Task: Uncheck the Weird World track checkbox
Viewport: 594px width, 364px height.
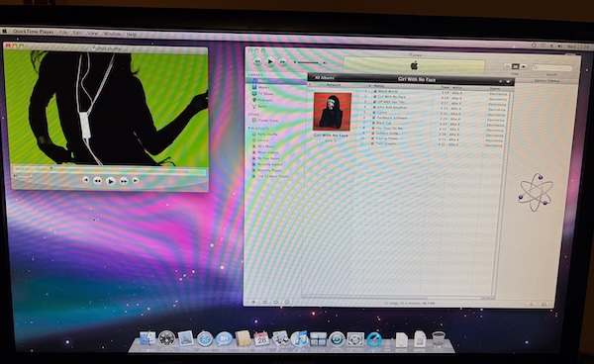Action: click(375, 91)
